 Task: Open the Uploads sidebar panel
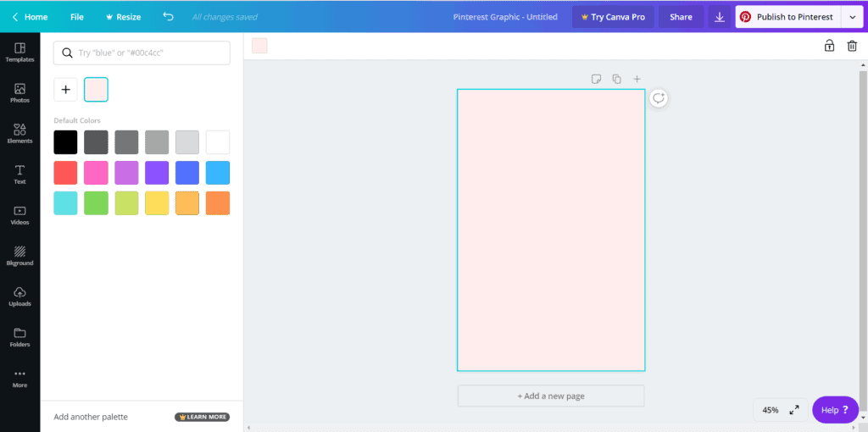(x=20, y=296)
